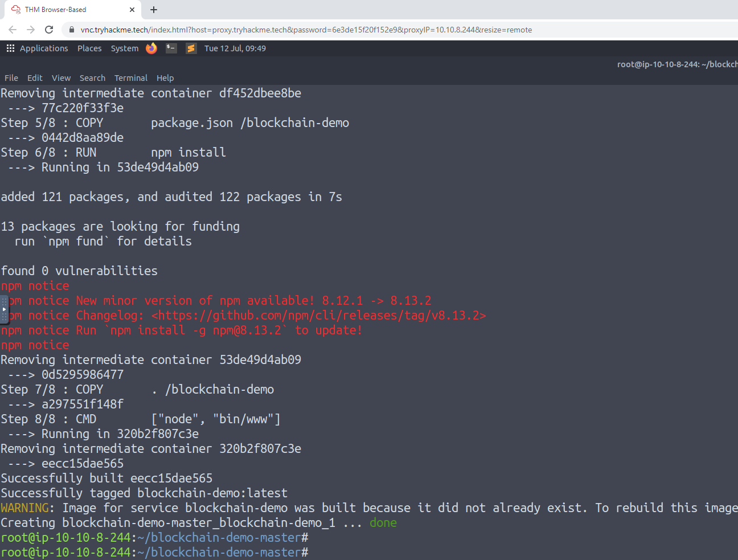Viewport: 738px width, 560px height.
Task: Click the browser forward arrow
Action: click(x=31, y=30)
